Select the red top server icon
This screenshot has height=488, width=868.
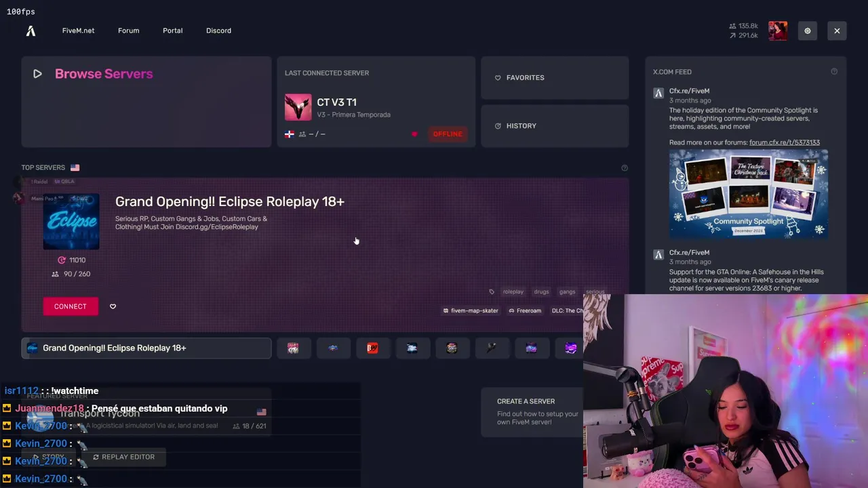point(372,348)
